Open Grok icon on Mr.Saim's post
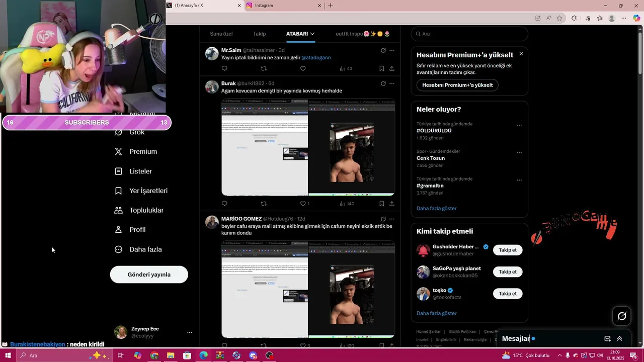This screenshot has height=362, width=644. pyautogui.click(x=383, y=50)
